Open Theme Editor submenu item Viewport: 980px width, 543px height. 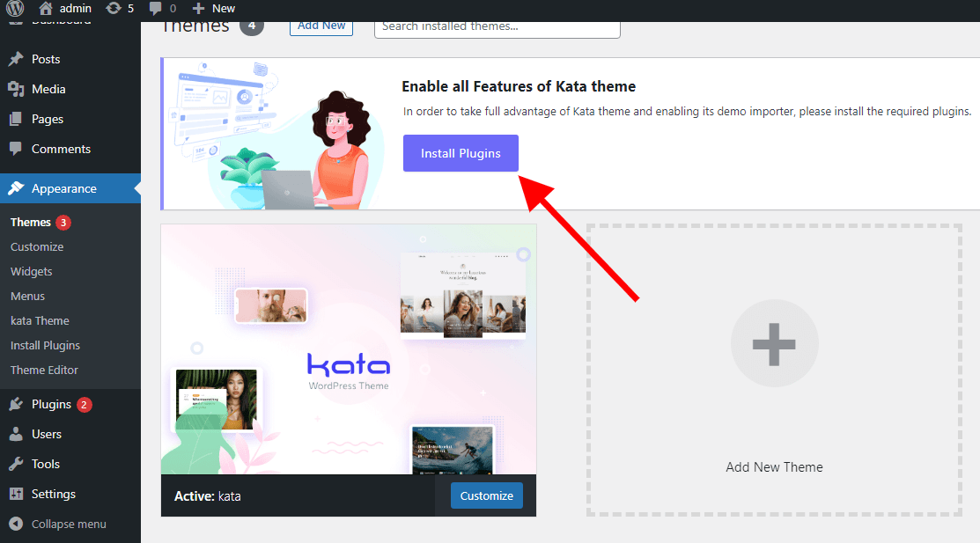(44, 370)
